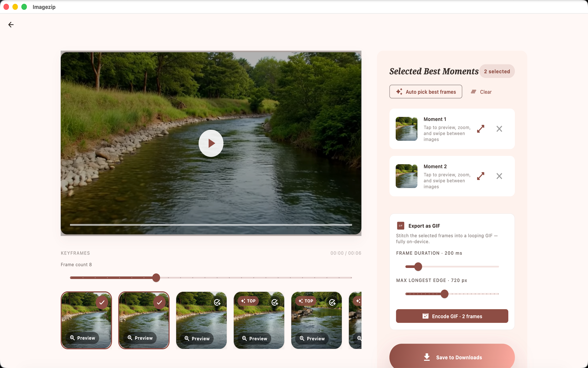
Task: Click the 'Imagezip' window title
Action: click(44, 7)
